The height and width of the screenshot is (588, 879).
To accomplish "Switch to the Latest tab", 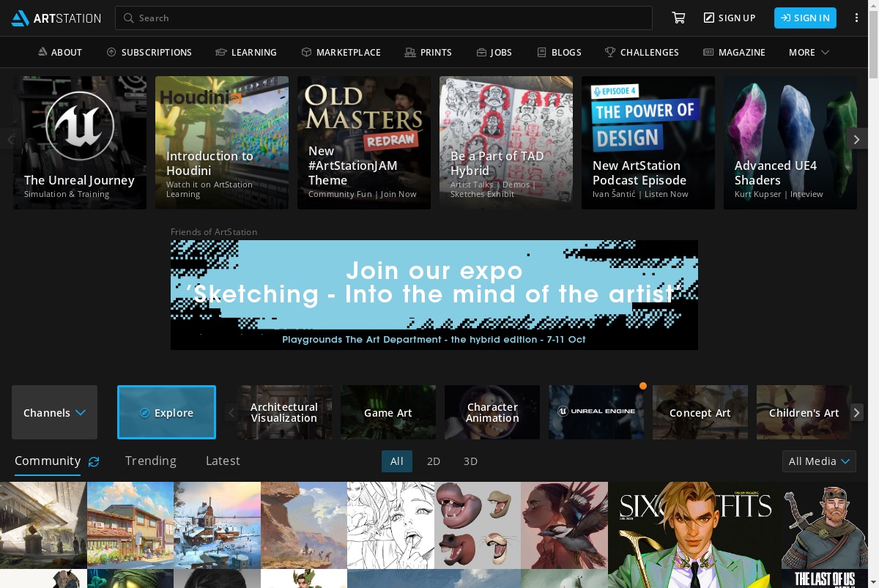I will (x=223, y=461).
